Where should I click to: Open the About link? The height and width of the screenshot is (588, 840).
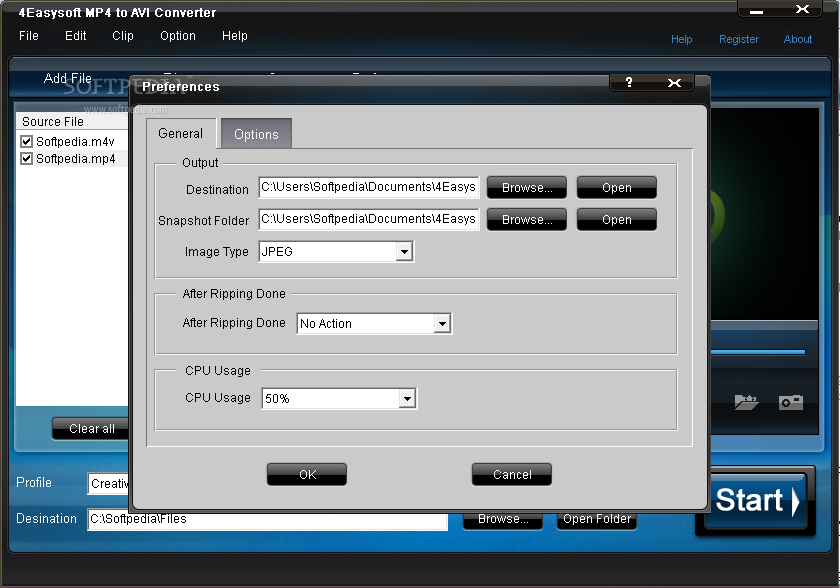pos(798,39)
